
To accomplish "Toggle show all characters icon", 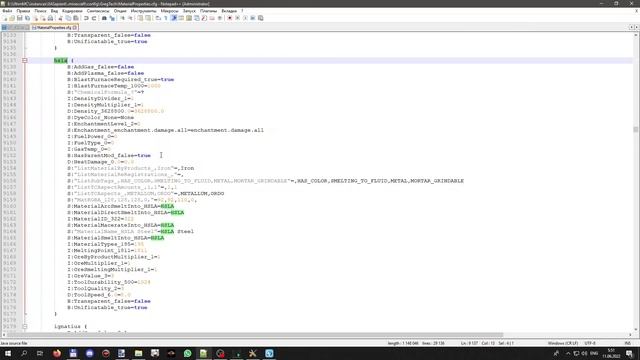I will [166, 18].
